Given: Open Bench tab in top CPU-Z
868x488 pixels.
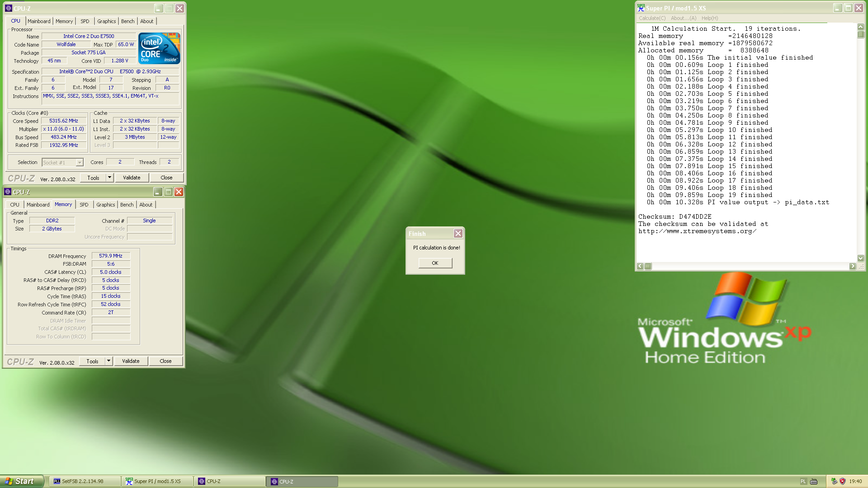Looking at the screenshot, I should click(x=128, y=21).
